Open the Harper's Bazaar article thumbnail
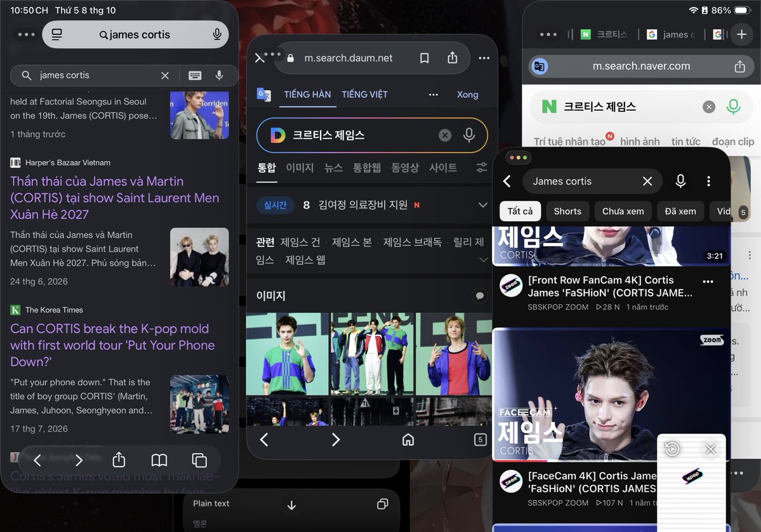The height and width of the screenshot is (532, 761). (x=199, y=256)
